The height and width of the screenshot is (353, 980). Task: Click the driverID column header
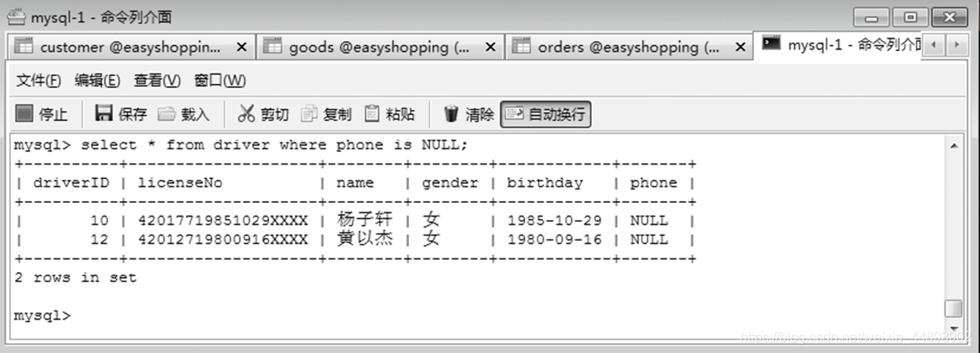click(x=71, y=182)
